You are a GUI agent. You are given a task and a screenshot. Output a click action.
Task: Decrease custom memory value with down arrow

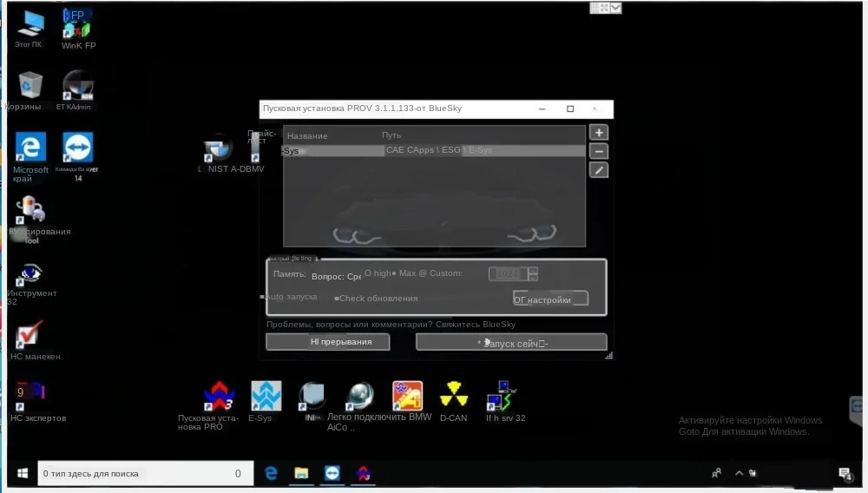(533, 277)
